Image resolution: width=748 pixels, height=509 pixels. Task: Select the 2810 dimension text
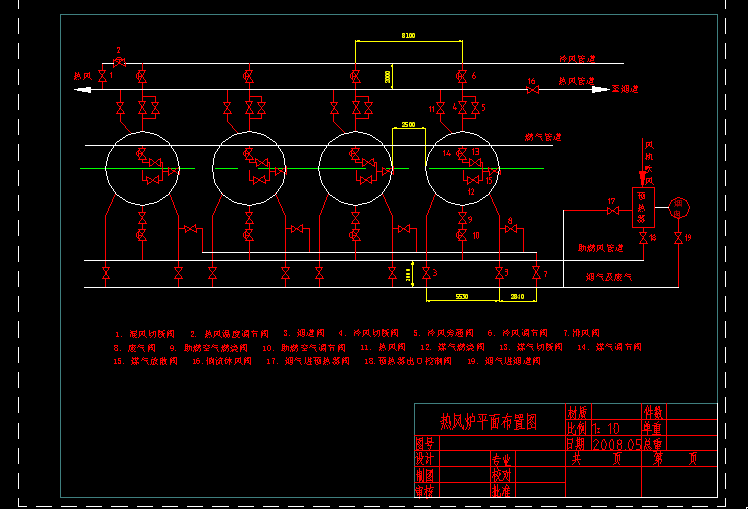[518, 297]
